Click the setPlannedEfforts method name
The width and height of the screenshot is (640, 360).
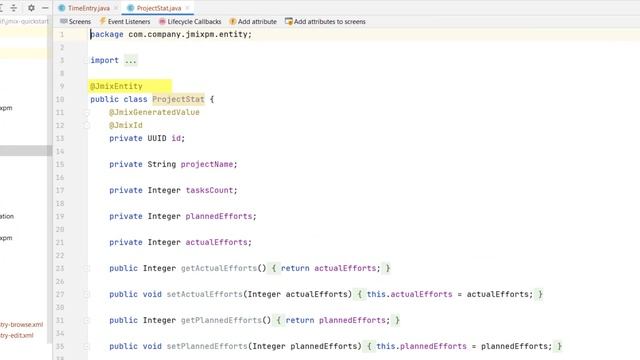point(207,346)
